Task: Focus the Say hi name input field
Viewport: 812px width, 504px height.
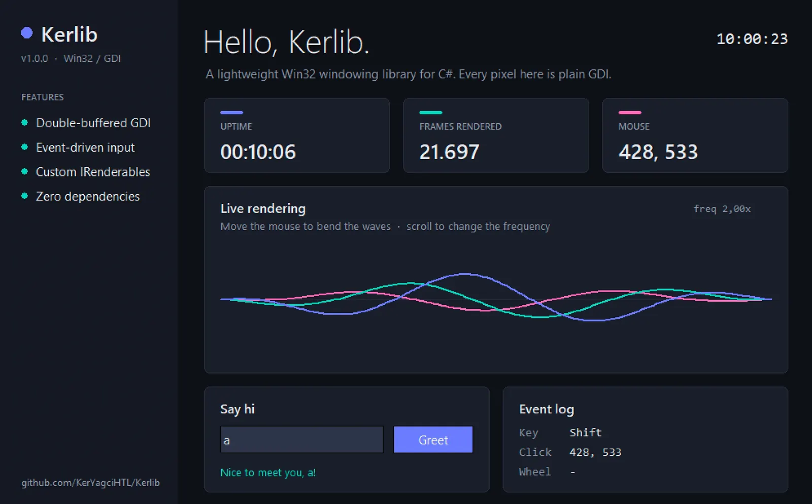Action: tap(301, 440)
